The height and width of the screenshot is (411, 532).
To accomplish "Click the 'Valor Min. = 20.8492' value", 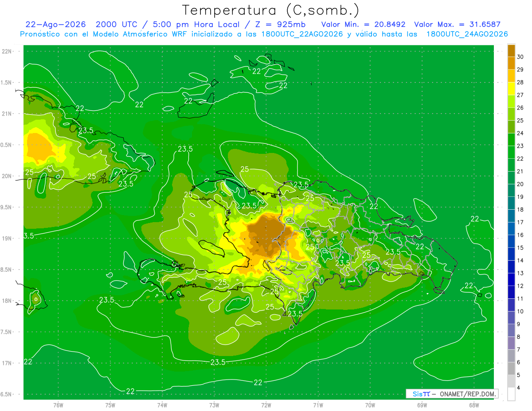I will (x=363, y=24).
